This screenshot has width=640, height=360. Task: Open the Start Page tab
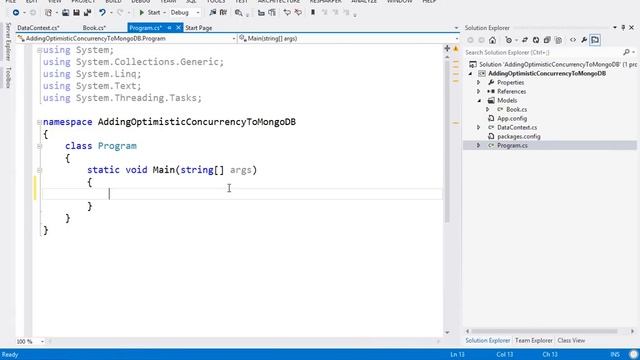coord(199,28)
